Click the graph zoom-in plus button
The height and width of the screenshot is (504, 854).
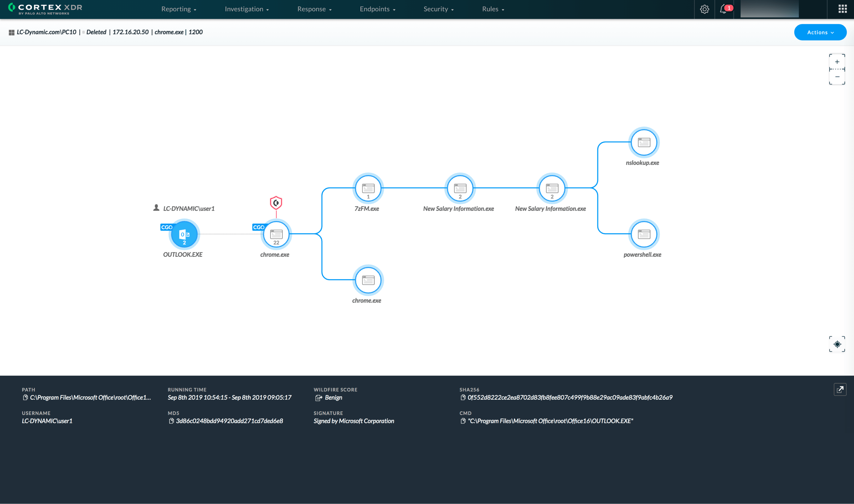pyautogui.click(x=837, y=62)
